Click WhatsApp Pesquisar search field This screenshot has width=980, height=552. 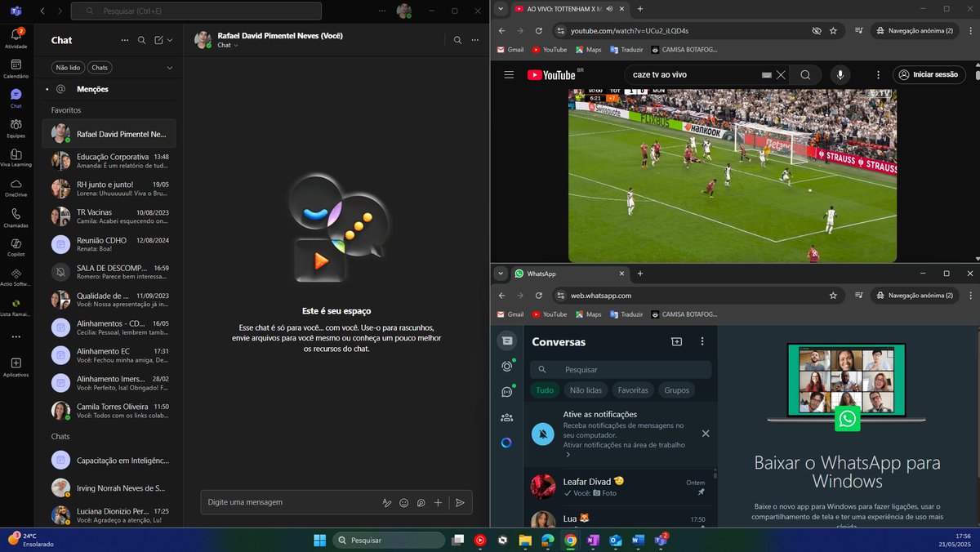pyautogui.click(x=621, y=369)
